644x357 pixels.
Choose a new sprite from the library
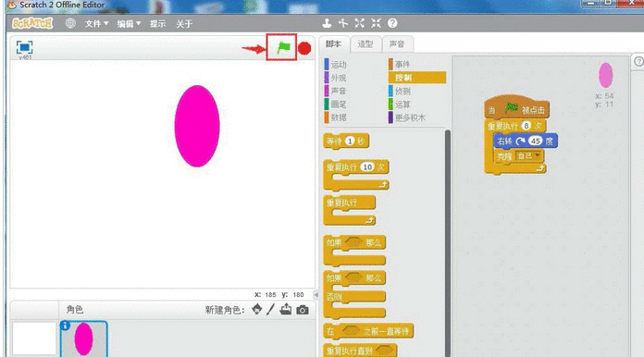[x=256, y=309]
